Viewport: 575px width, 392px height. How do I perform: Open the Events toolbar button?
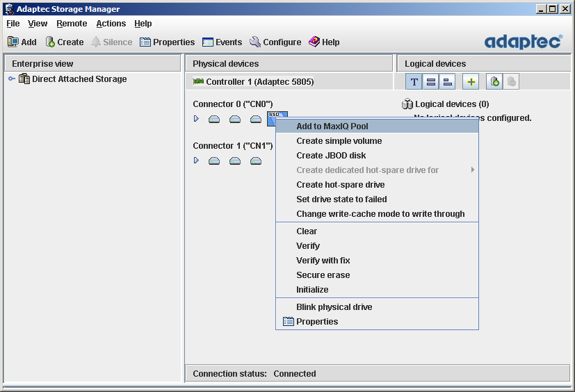222,42
